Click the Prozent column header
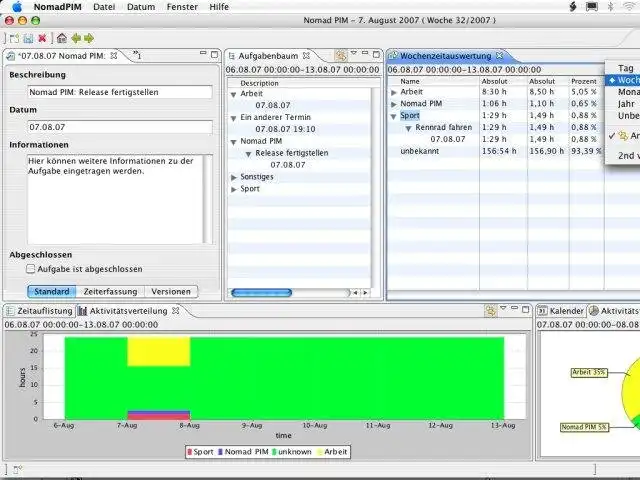Viewport: 640px width, 480px height. [584, 81]
